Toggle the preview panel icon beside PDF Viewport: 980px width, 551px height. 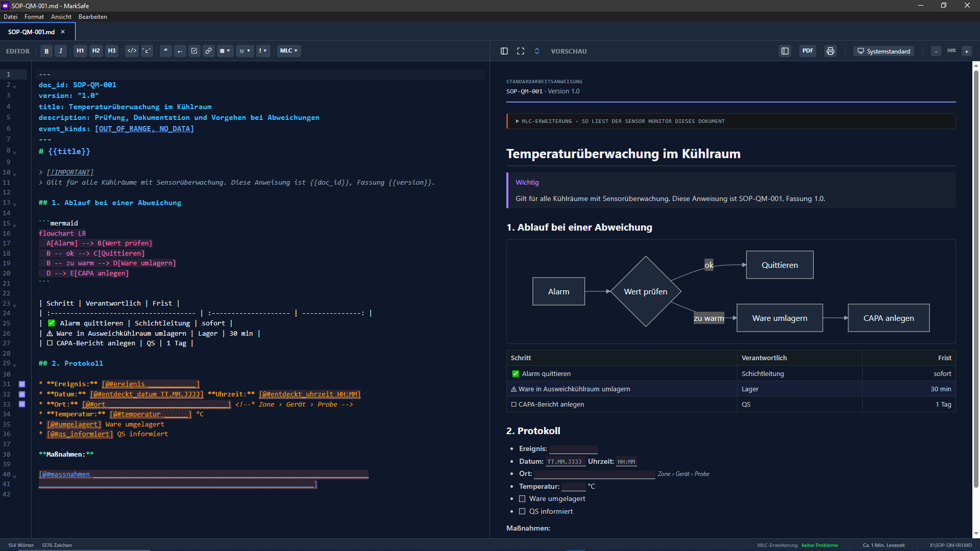pos(785,51)
